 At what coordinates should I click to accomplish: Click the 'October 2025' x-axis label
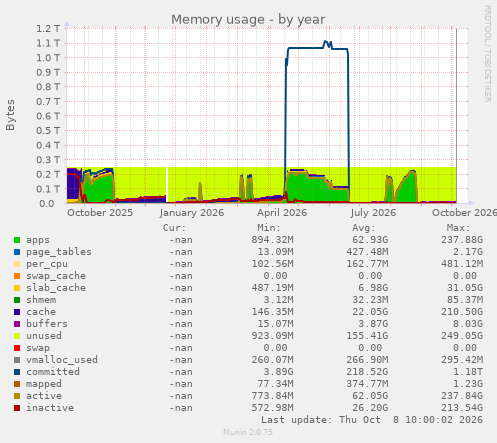pyautogui.click(x=100, y=213)
